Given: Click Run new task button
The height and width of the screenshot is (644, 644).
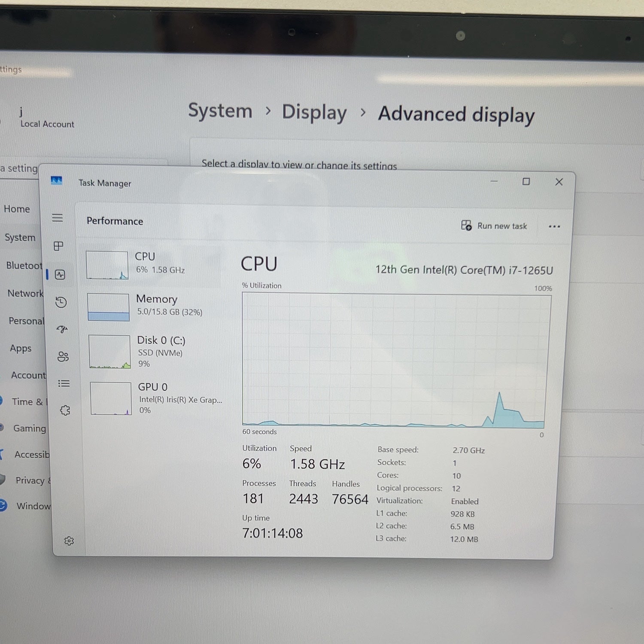Looking at the screenshot, I should tap(494, 226).
